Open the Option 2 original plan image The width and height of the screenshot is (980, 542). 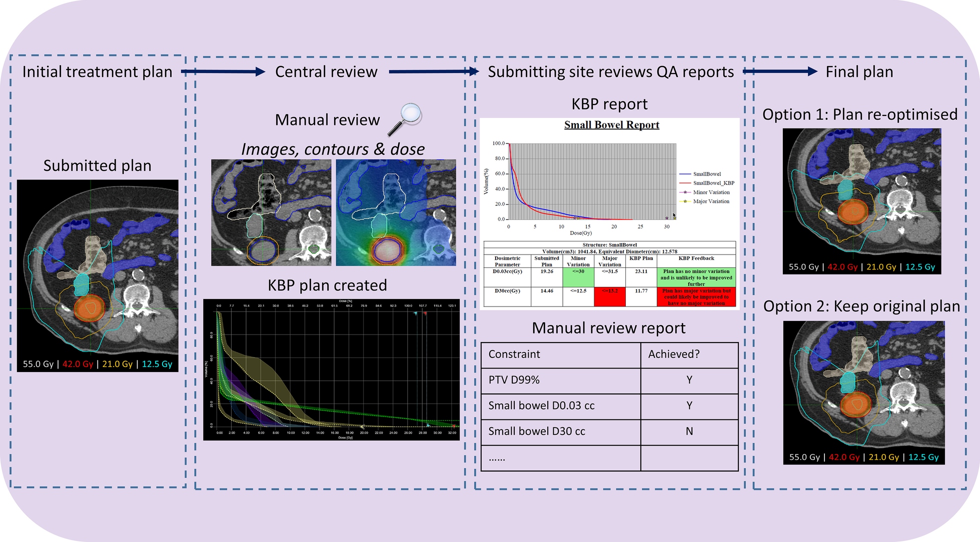(864, 392)
